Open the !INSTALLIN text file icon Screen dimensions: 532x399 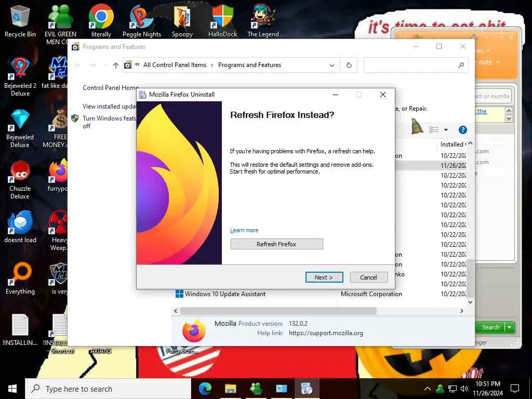pyautogui.click(x=20, y=330)
